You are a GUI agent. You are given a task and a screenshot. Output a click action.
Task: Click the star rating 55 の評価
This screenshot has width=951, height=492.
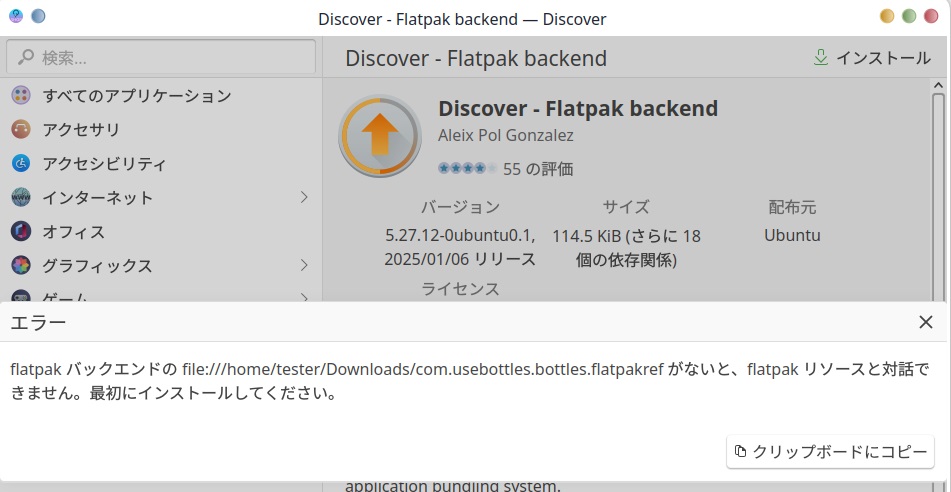click(x=505, y=169)
